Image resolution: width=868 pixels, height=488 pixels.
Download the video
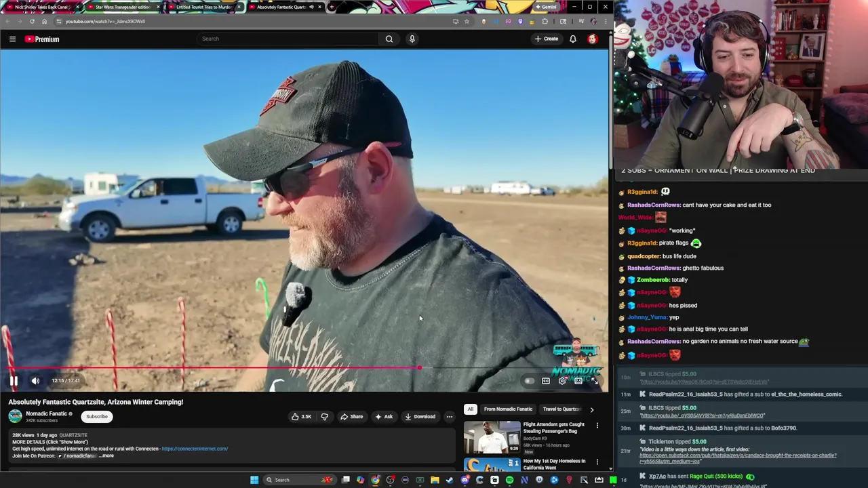click(x=420, y=417)
